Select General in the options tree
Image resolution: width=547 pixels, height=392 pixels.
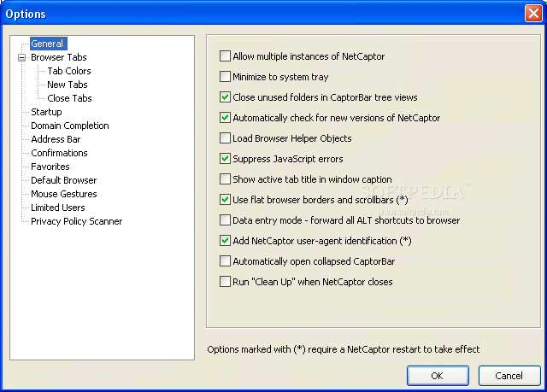pyautogui.click(x=48, y=44)
